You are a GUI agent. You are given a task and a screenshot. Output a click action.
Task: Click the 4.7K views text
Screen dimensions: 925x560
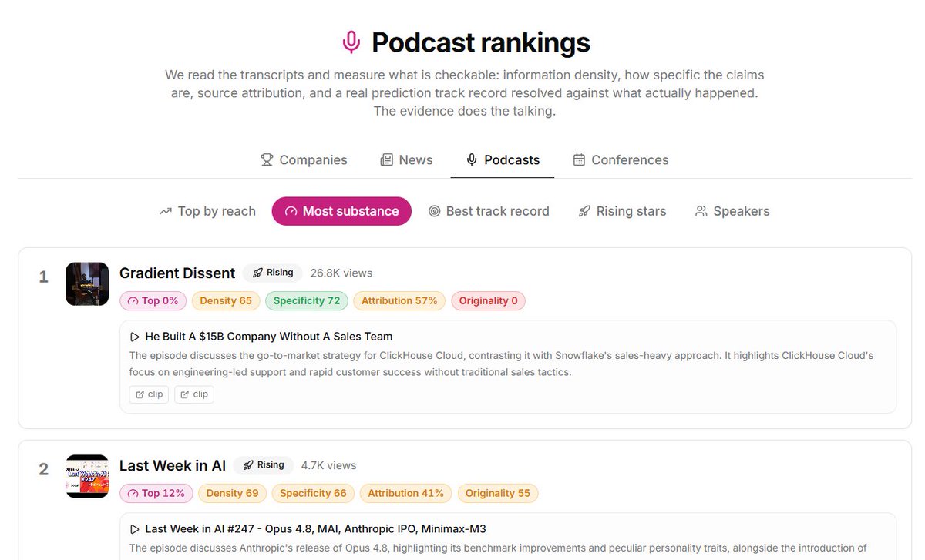329,465
